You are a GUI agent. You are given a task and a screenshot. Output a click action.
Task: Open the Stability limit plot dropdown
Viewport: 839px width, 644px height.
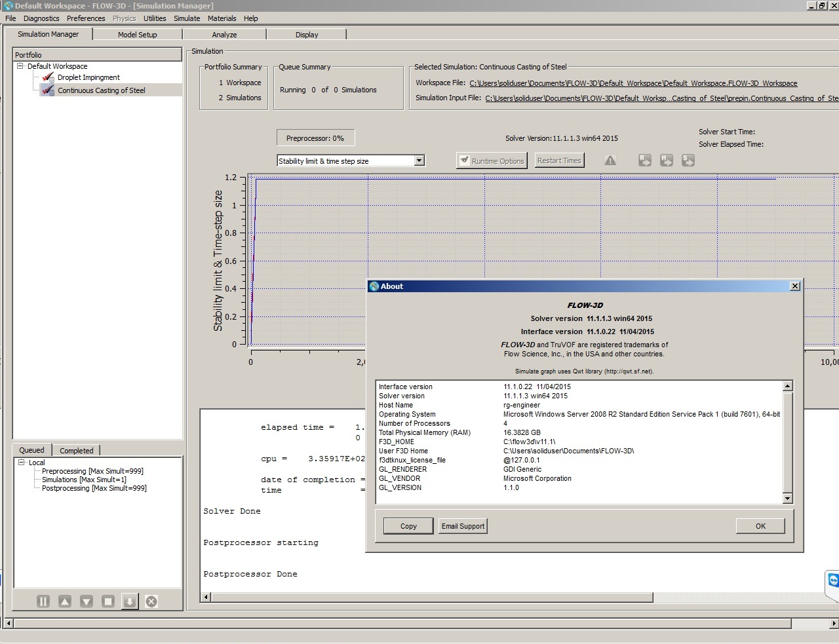pyautogui.click(x=419, y=161)
